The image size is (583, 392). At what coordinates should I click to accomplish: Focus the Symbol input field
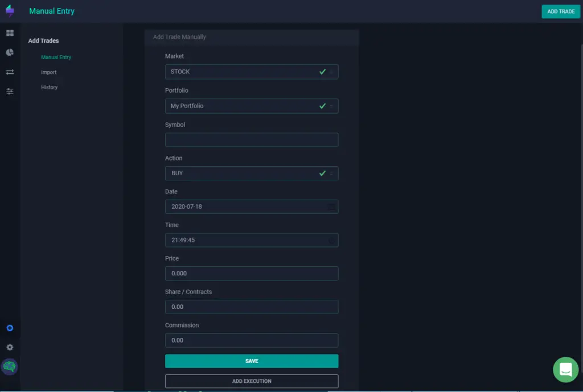252,140
